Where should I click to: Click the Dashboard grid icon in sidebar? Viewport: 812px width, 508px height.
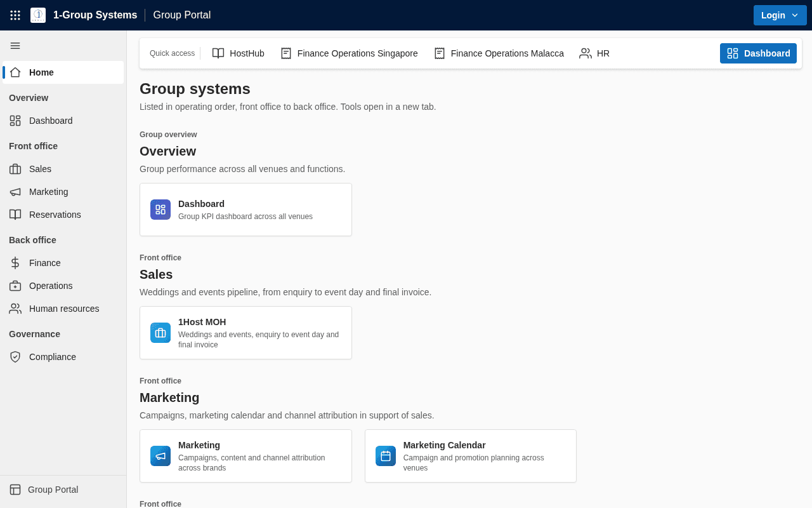15,121
